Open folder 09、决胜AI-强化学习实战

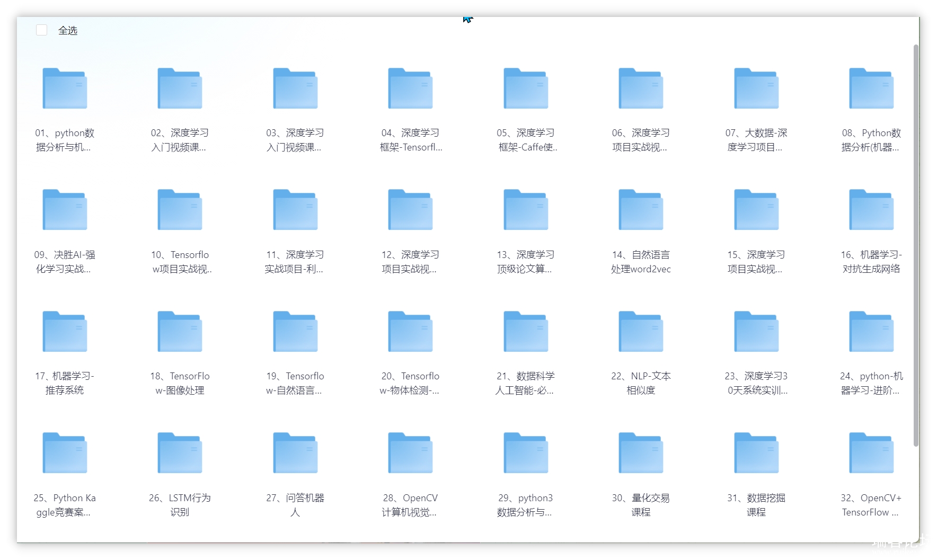[65, 210]
